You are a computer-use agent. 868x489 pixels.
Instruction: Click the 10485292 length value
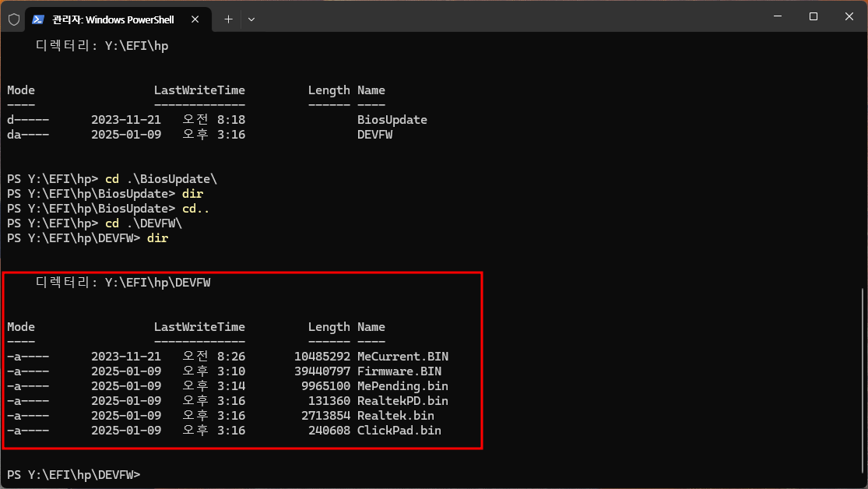[322, 357]
